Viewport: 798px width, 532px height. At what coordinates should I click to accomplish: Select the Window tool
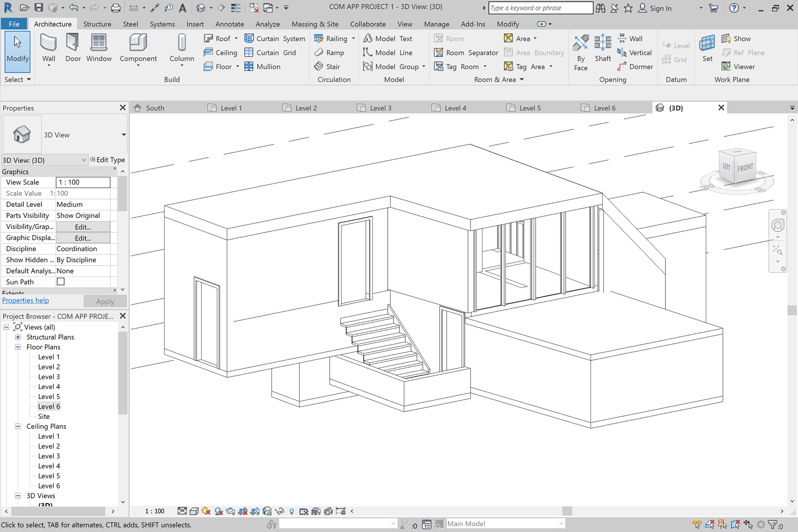99,48
